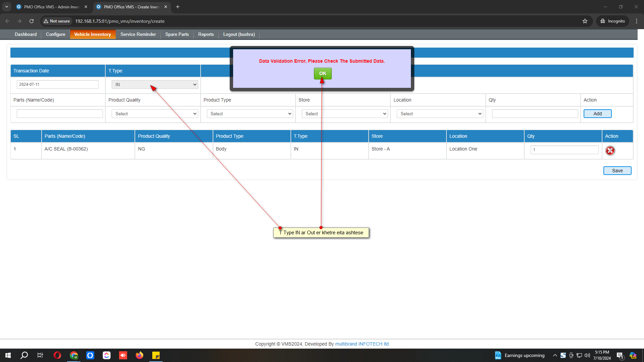Open Windows Start menu
Image resolution: width=644 pixels, height=362 pixels.
[8, 355]
